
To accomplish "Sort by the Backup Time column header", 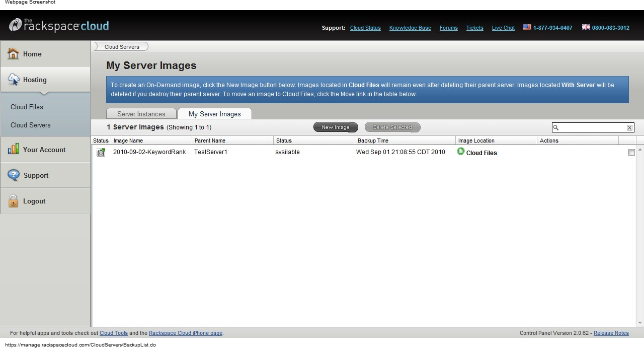I will pos(406,141).
